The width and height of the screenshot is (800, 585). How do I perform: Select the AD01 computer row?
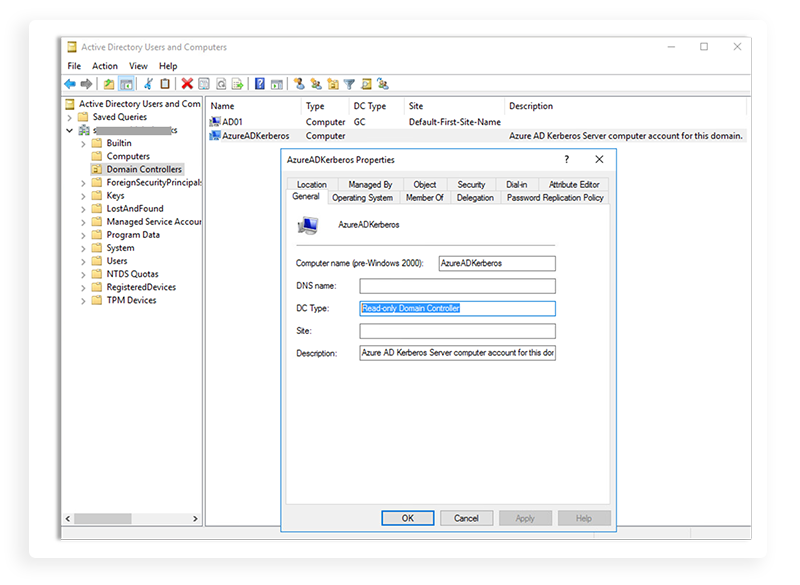(x=477, y=122)
